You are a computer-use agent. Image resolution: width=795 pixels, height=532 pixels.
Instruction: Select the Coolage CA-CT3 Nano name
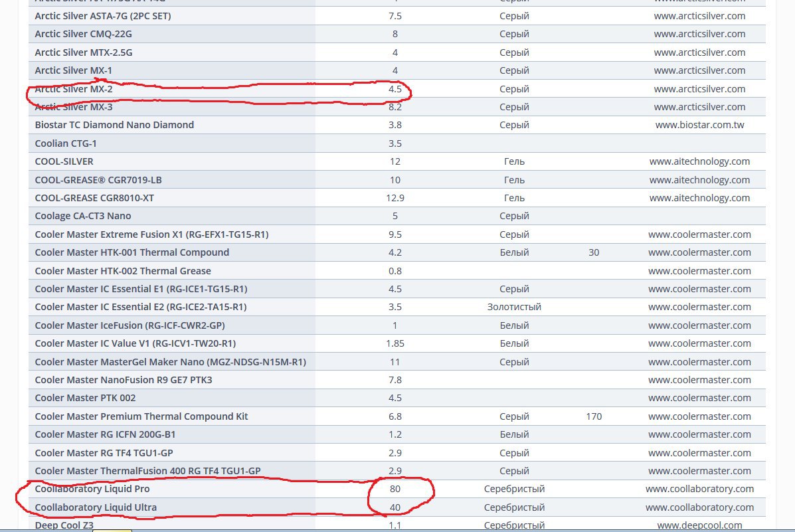click(x=82, y=216)
